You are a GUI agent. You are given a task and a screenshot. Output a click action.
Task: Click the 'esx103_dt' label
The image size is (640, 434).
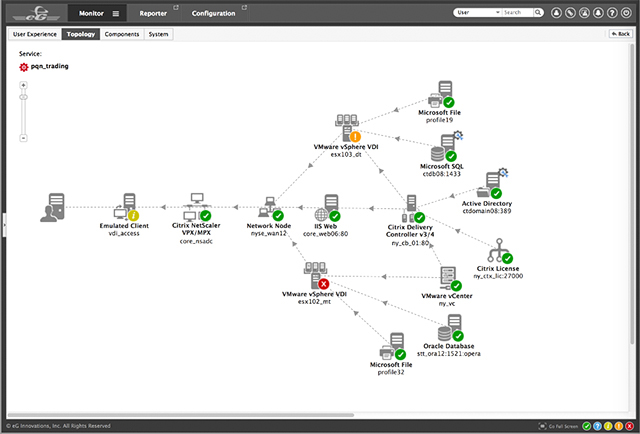pyautogui.click(x=346, y=154)
